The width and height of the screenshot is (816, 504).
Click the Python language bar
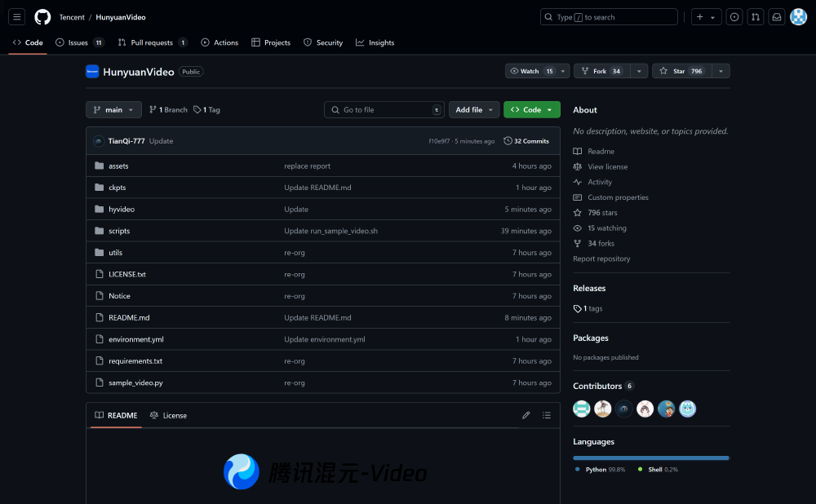click(x=647, y=458)
